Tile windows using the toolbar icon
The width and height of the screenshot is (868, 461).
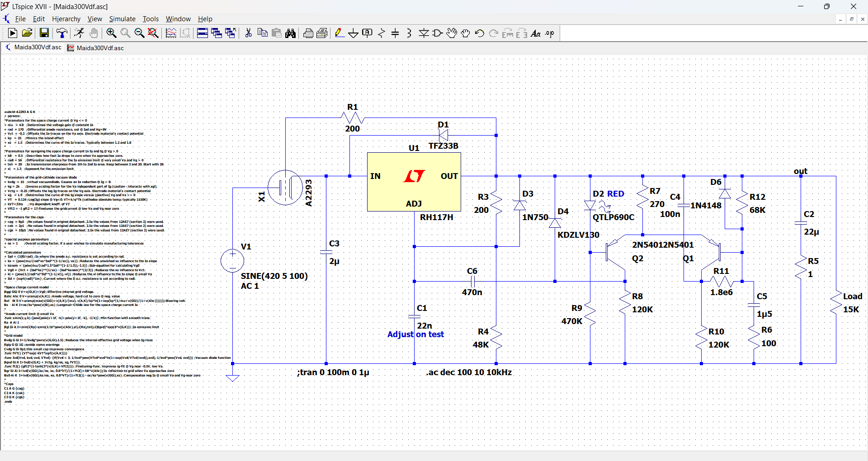[x=203, y=33]
